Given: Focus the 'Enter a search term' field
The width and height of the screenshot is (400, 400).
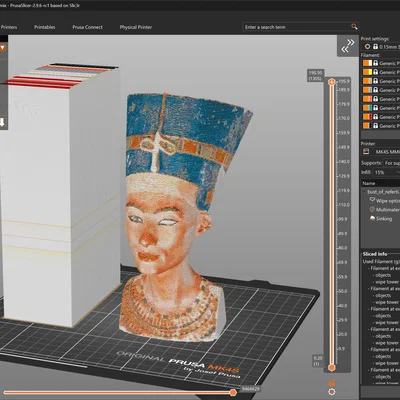Looking at the screenshot, I should [296, 27].
